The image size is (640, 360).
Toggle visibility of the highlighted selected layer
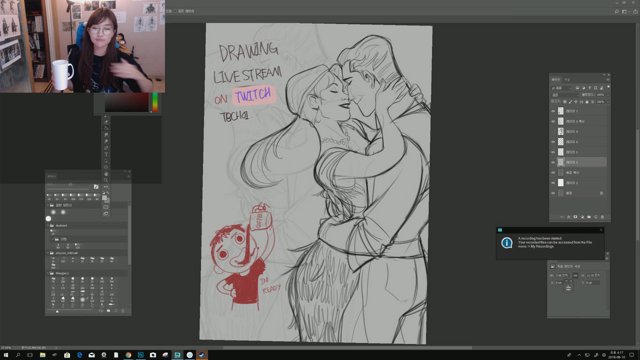(553, 162)
